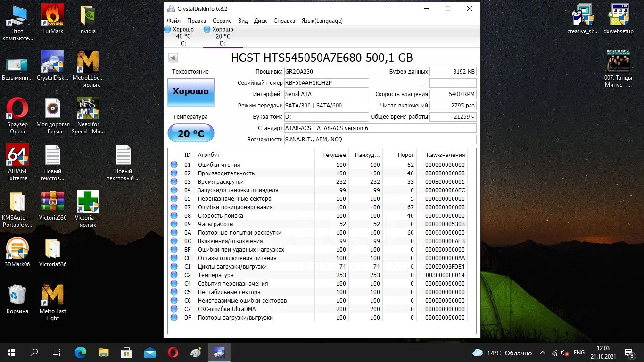Open the nvidia folder on desktop
Screen dimensions: 644x362
point(88,19)
